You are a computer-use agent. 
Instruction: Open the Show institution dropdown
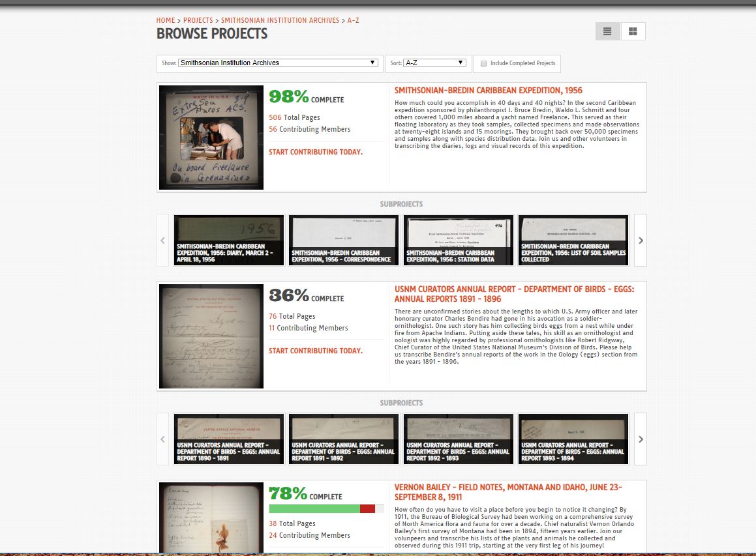click(x=278, y=63)
